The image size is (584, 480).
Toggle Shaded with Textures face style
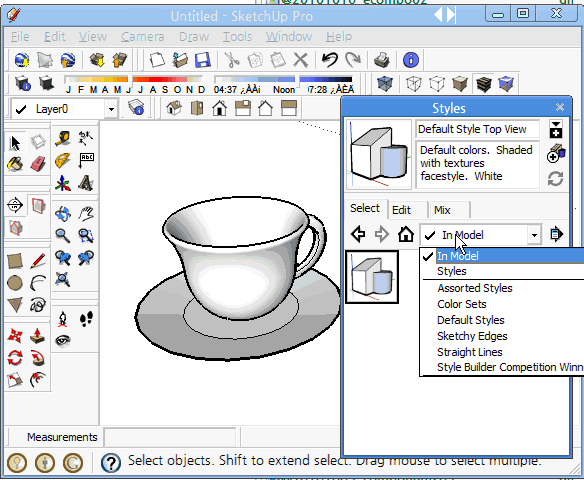[x=484, y=84]
